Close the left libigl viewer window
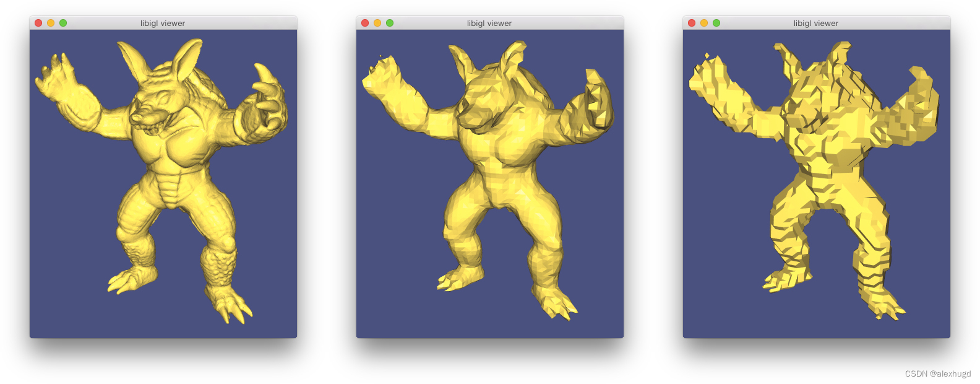The height and width of the screenshot is (384, 980). 38,23
